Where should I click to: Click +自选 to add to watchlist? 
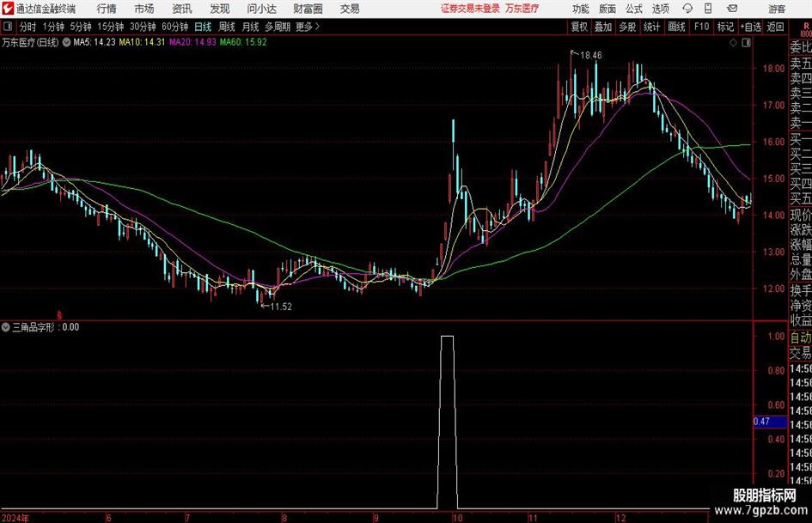pos(751,27)
